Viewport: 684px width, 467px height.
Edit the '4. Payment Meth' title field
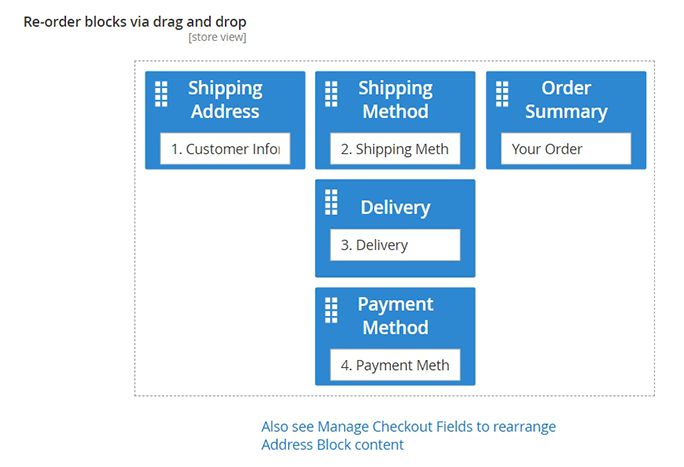click(395, 365)
